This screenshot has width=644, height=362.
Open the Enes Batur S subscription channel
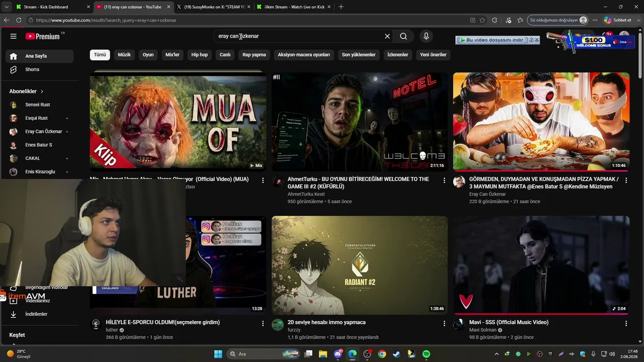[40, 145]
